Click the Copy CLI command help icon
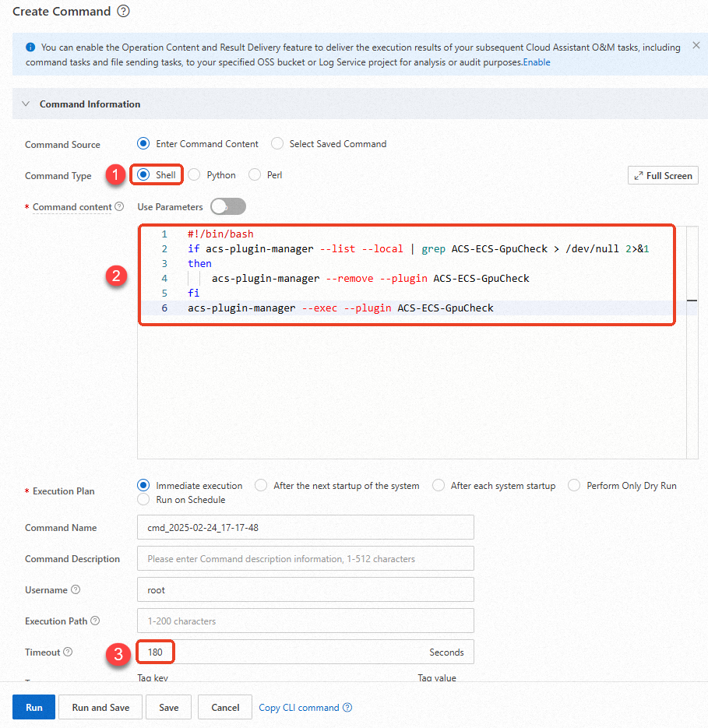 click(x=347, y=708)
